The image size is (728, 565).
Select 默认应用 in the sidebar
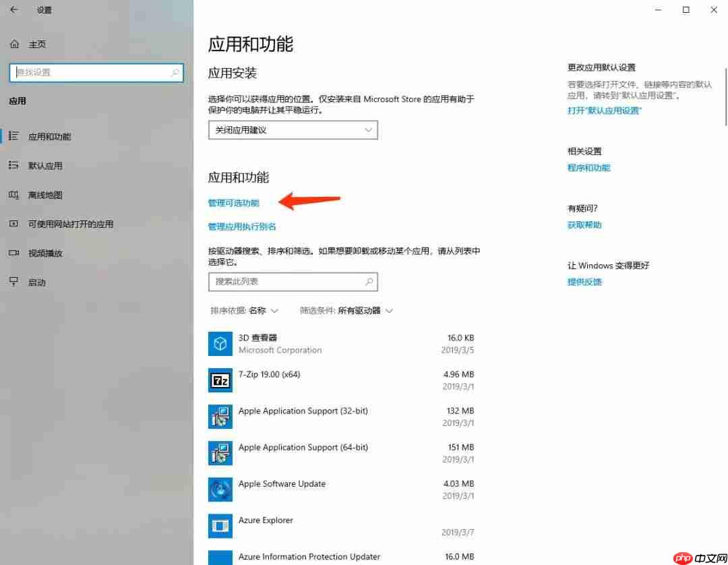tap(45, 166)
